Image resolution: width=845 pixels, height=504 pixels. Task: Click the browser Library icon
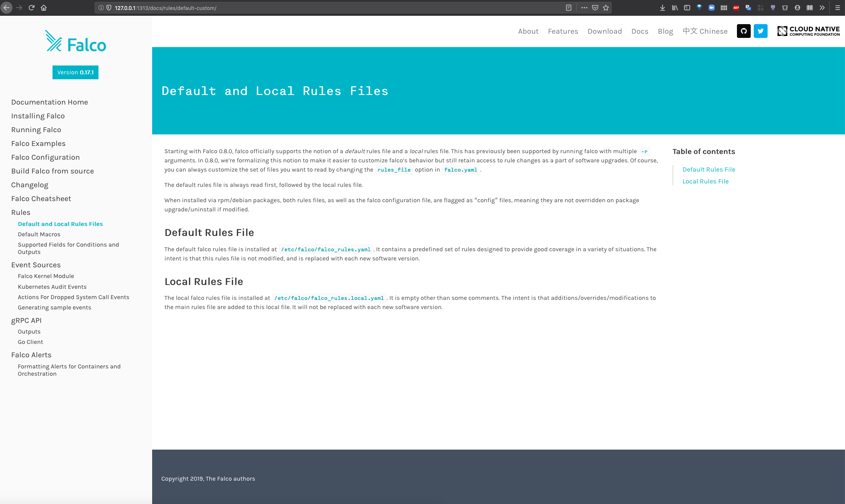674,7
